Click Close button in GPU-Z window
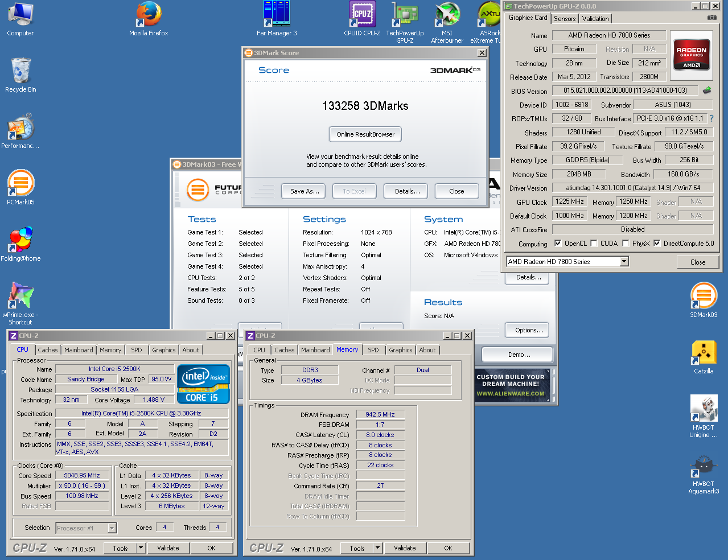The height and width of the screenshot is (560, 728). 698,262
